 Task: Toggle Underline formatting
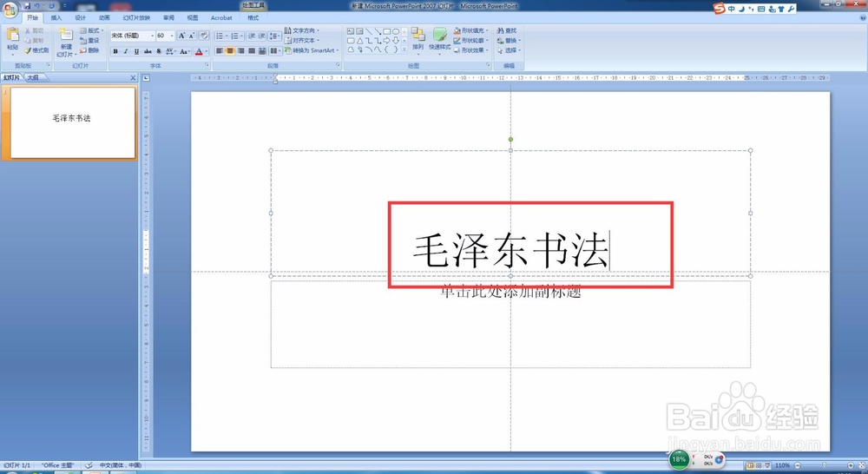pos(137,51)
